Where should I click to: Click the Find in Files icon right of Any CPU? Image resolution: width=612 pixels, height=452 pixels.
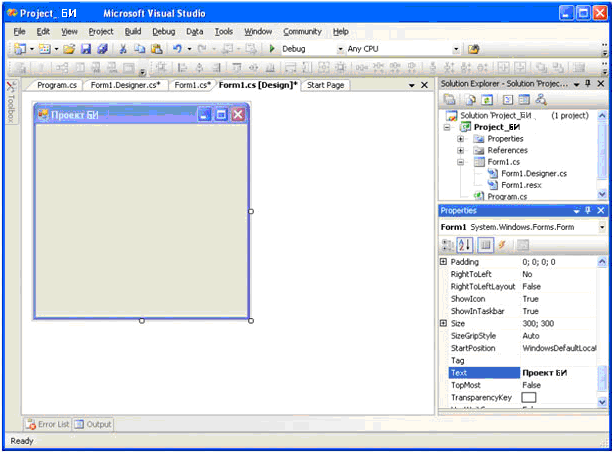click(473, 49)
